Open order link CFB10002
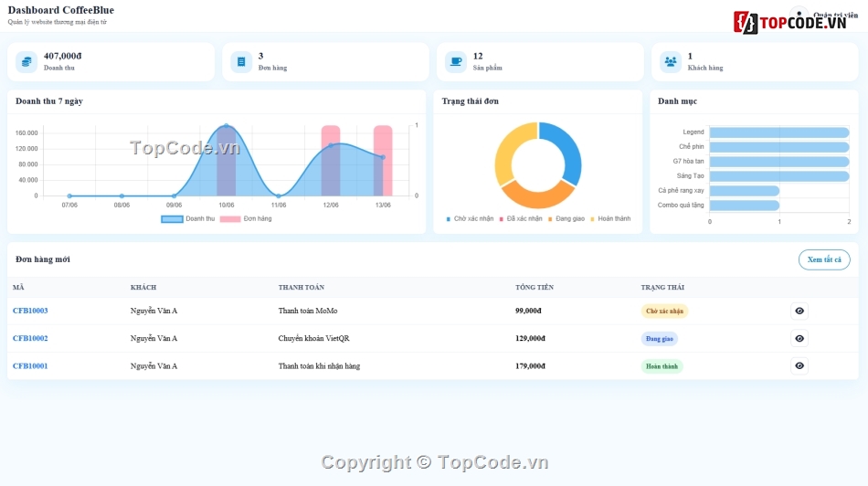 coord(30,338)
